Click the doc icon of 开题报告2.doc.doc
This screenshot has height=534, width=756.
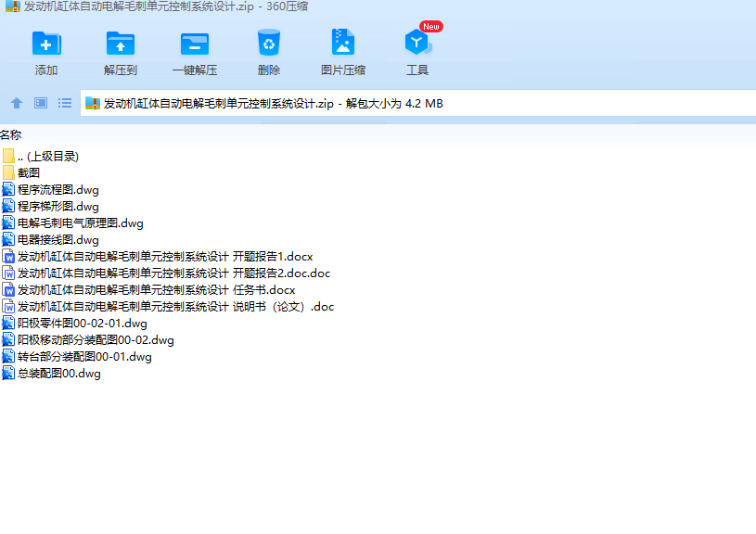[8, 273]
